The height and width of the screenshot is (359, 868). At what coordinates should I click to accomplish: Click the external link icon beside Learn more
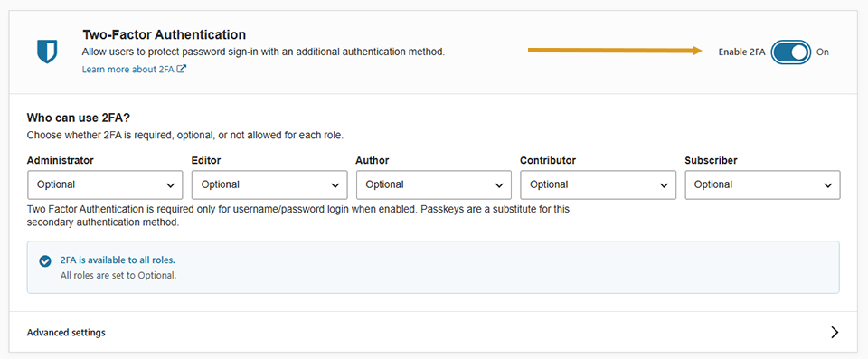(182, 70)
